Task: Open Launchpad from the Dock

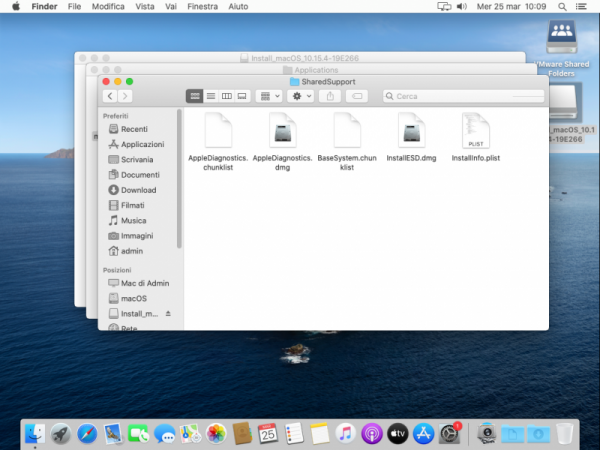Action: click(x=61, y=434)
